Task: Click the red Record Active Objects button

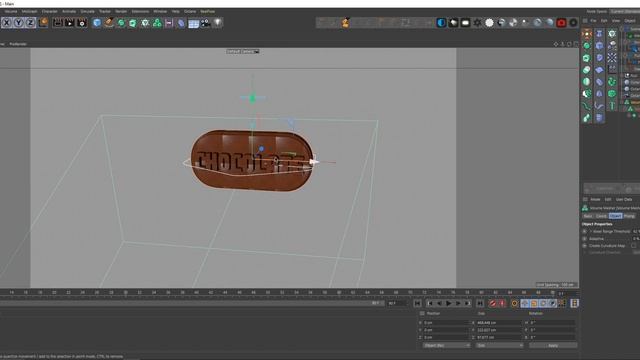Action: tap(493, 303)
